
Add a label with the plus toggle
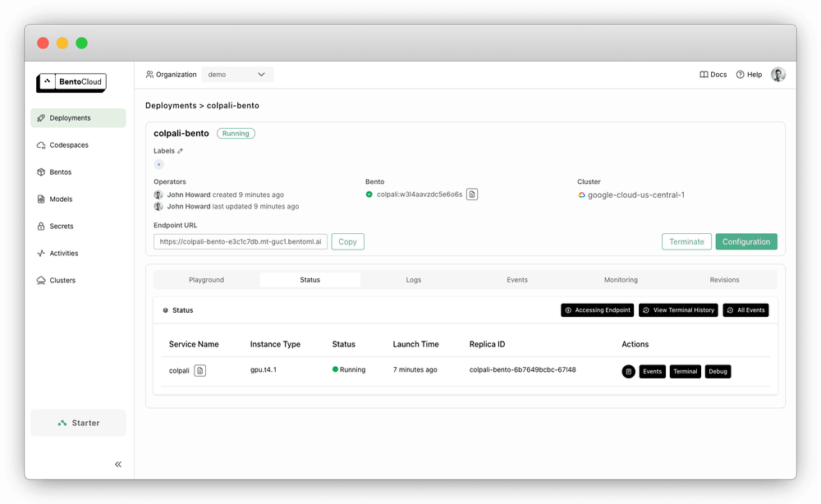158,163
